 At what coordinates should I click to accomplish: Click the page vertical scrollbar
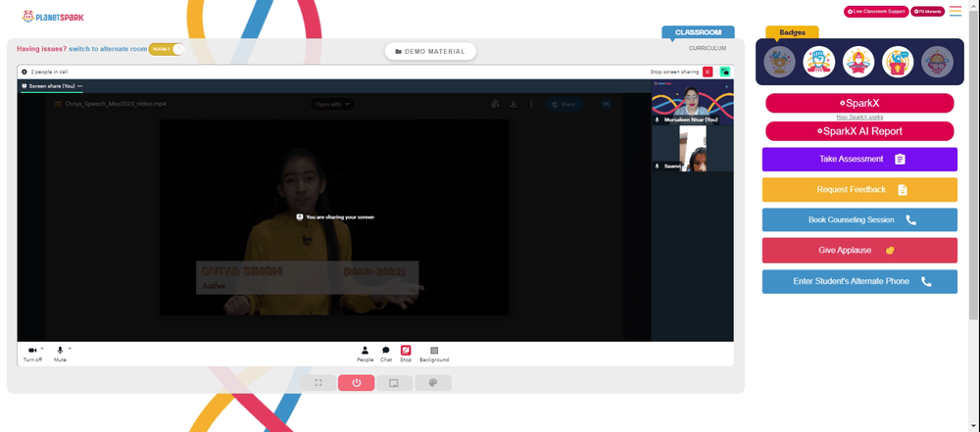coord(974,163)
